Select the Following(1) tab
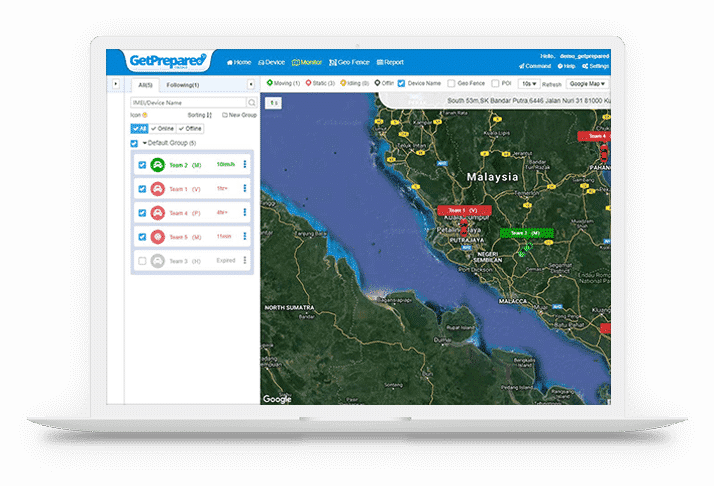This screenshot has height=486, width=714. [x=183, y=85]
